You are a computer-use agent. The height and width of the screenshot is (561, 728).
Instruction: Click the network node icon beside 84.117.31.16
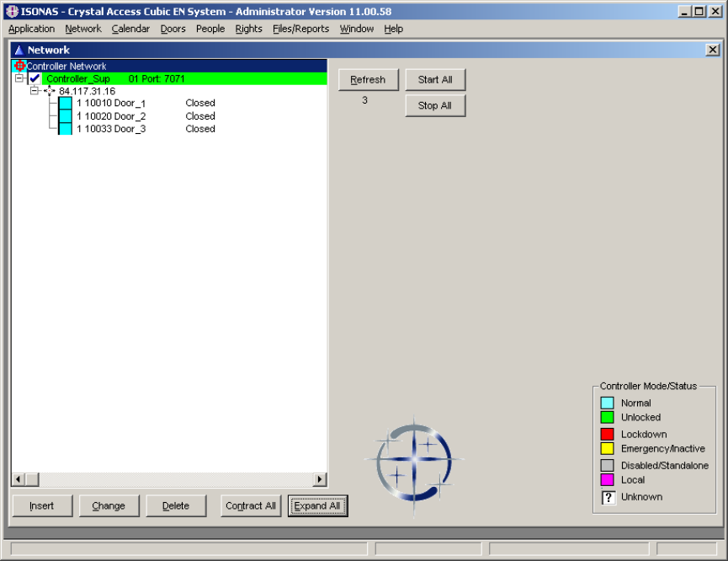tap(49, 91)
